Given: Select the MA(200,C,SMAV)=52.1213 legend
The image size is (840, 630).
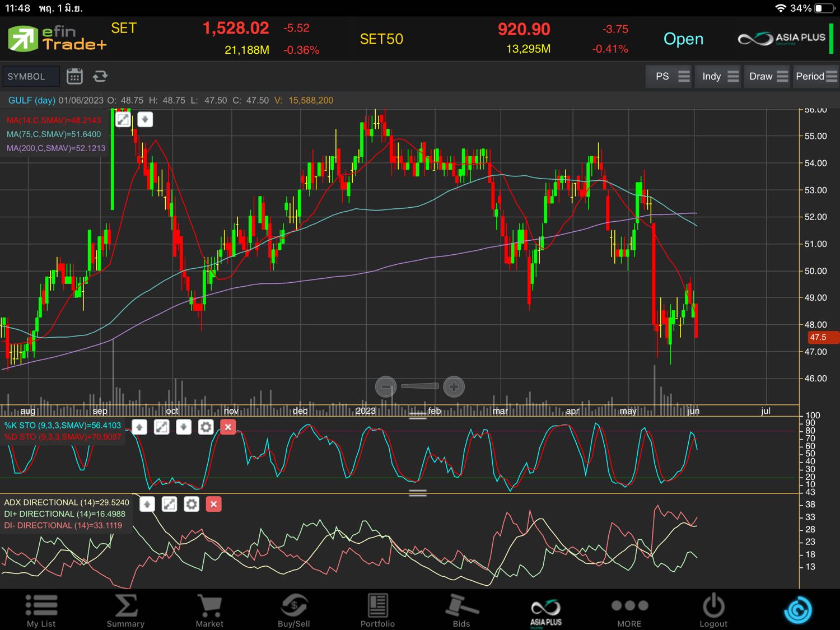Looking at the screenshot, I should click(x=56, y=148).
